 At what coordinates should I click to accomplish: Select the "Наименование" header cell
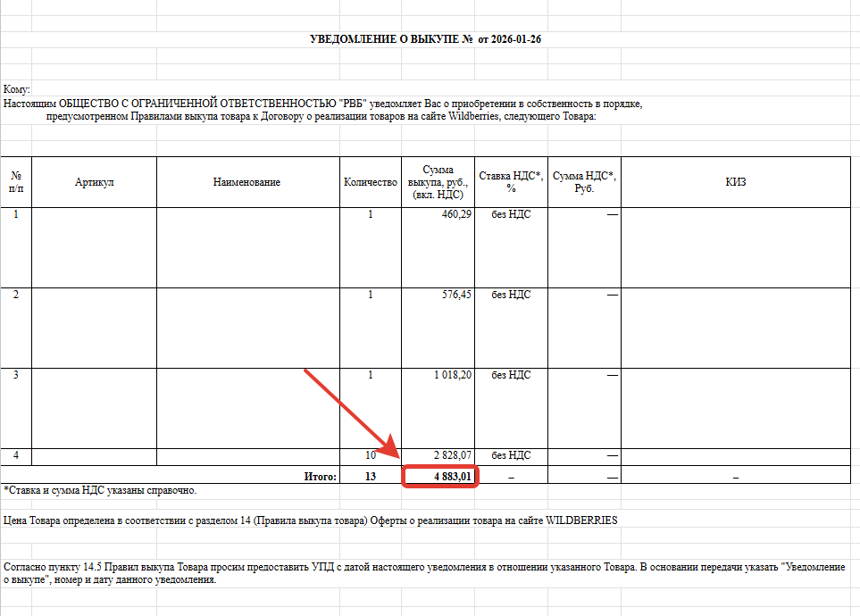246,182
